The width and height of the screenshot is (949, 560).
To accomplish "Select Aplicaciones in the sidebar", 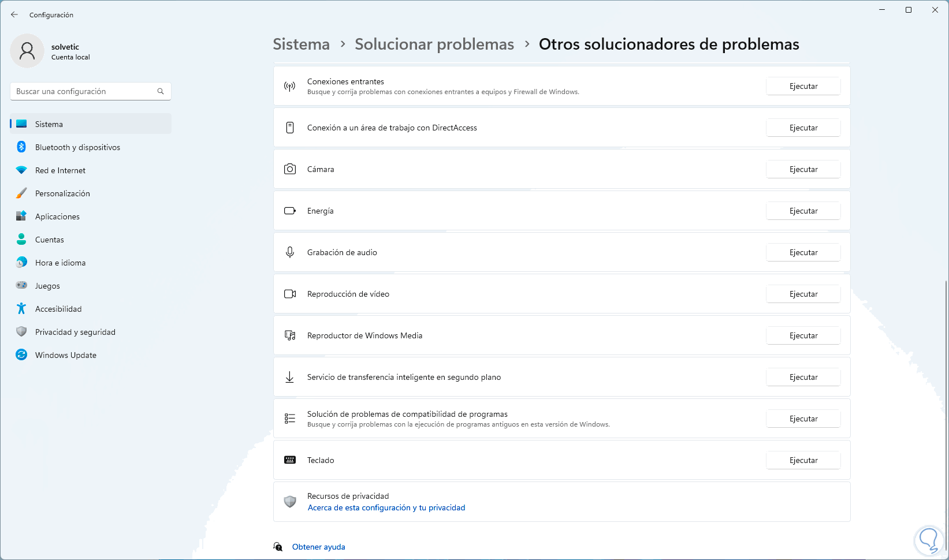I will click(x=57, y=216).
